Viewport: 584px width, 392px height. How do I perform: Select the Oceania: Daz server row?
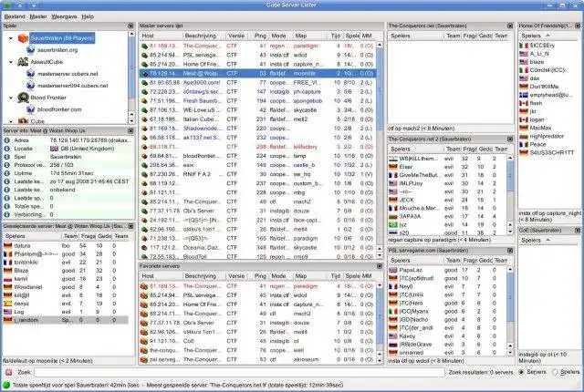coord(257,247)
